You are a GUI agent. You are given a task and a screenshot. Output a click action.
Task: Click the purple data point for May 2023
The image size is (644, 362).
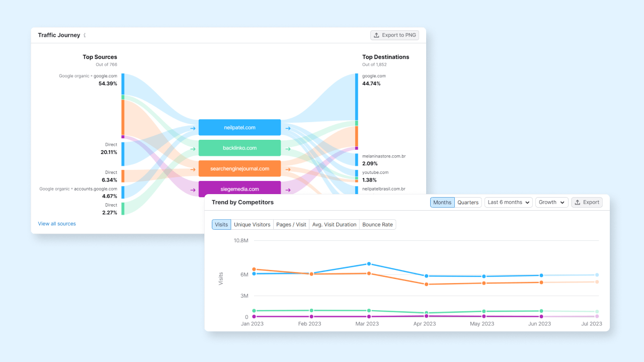[x=484, y=316]
